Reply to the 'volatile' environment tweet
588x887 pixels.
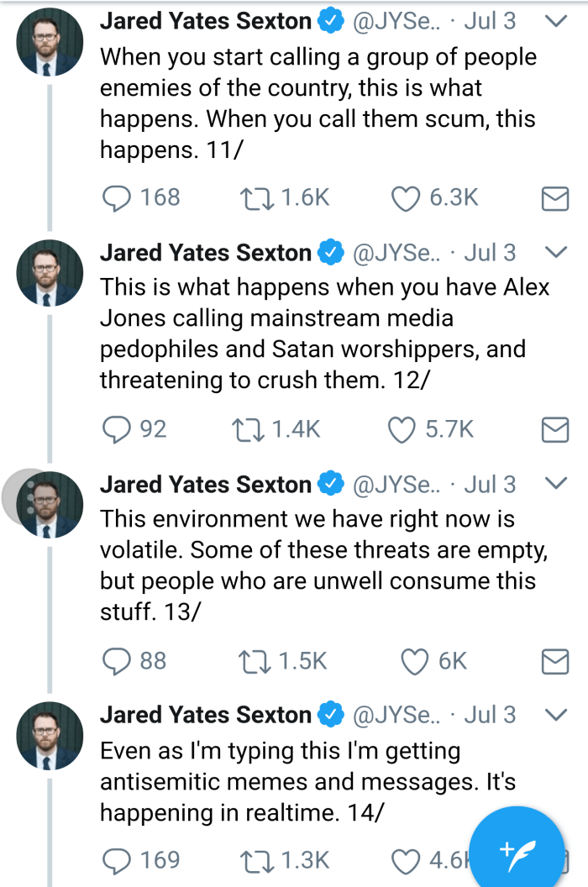(113, 661)
